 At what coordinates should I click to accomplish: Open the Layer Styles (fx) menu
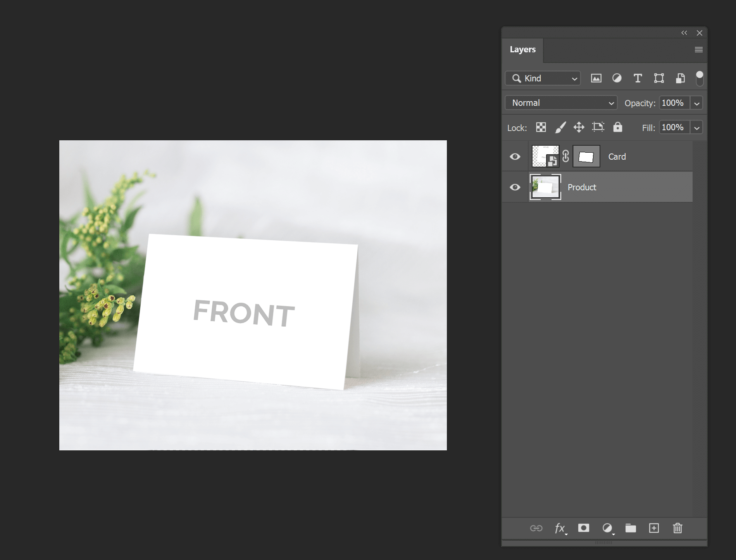pyautogui.click(x=560, y=528)
